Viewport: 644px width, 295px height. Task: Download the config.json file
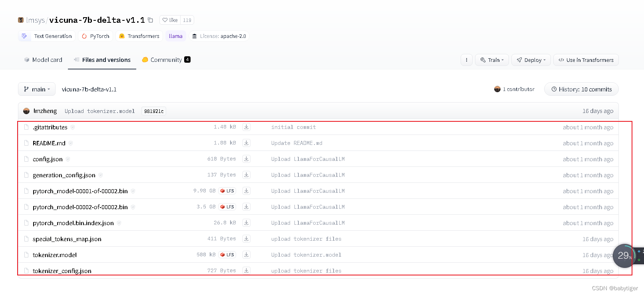pos(246,159)
